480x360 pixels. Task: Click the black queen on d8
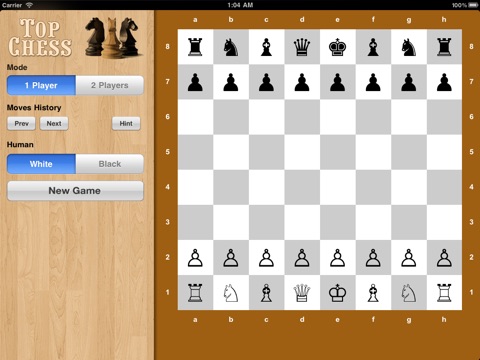pos(302,47)
